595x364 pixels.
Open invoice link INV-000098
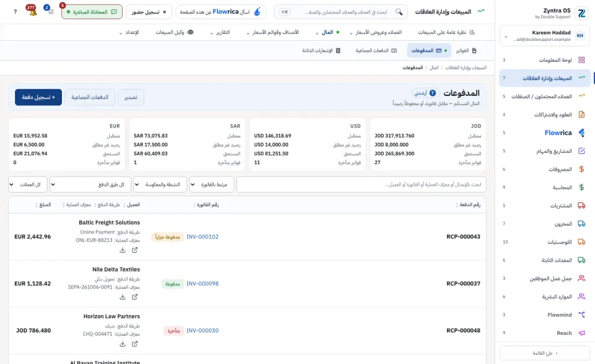(202, 284)
